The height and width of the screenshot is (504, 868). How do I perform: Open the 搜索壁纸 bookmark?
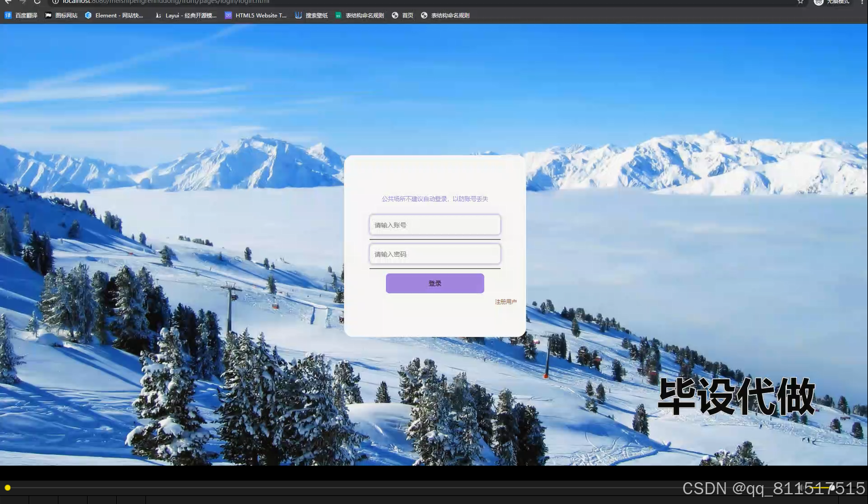311,15
